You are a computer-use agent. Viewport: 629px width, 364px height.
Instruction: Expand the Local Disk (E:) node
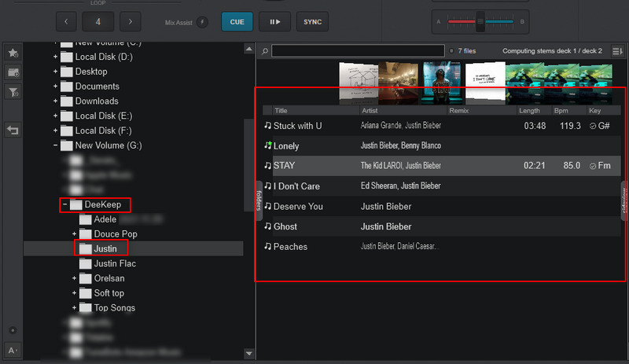point(55,116)
